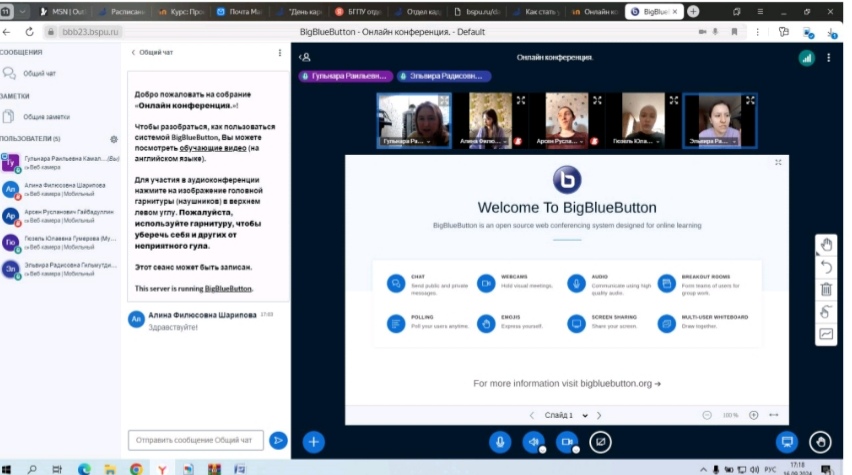Open the blue plus actions menu
Viewport: 852px width, 475px height.
coord(313,441)
